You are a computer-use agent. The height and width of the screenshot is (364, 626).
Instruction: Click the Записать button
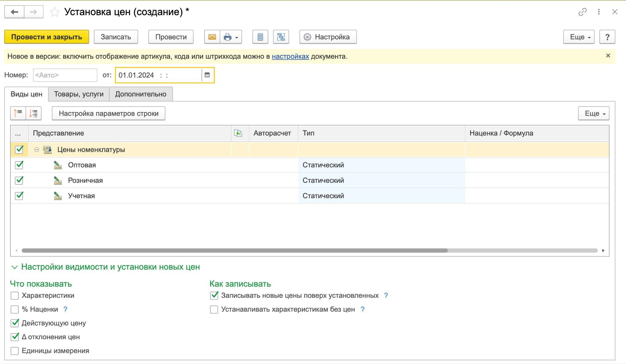click(116, 37)
